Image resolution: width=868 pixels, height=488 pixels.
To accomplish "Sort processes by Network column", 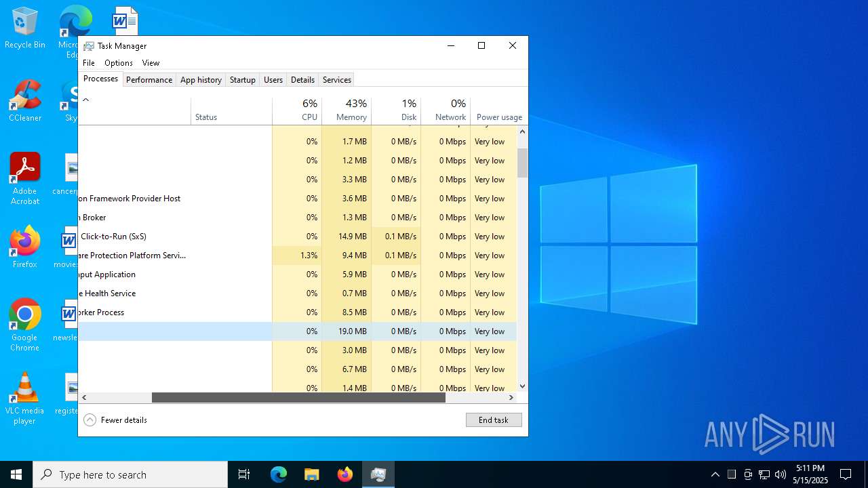I will coord(446,110).
